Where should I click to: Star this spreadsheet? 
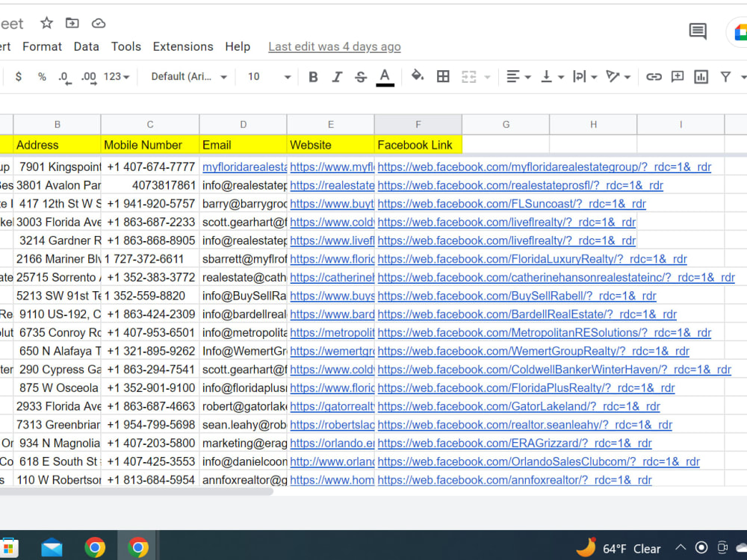pyautogui.click(x=46, y=23)
